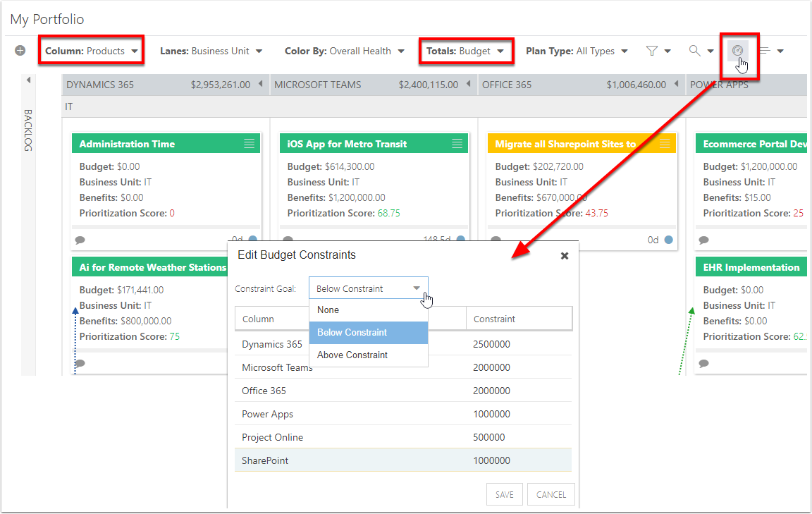Edit Project Online constraint value 500000
812x514 pixels.
489,437
